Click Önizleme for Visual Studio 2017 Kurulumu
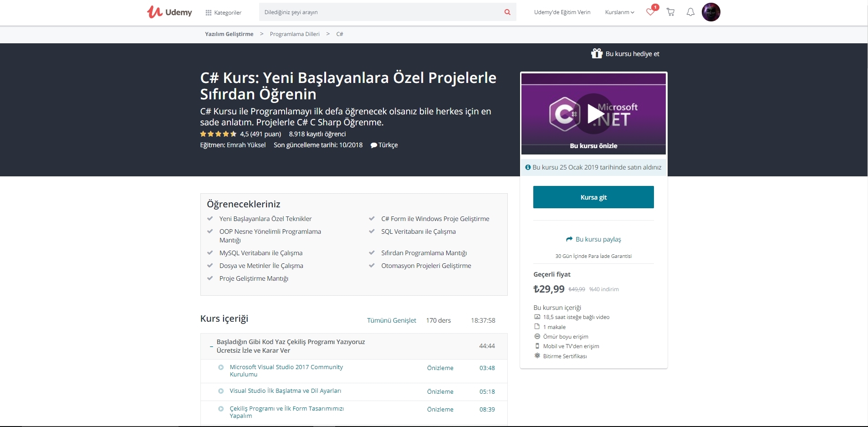Image resolution: width=868 pixels, height=427 pixels. 440,368
